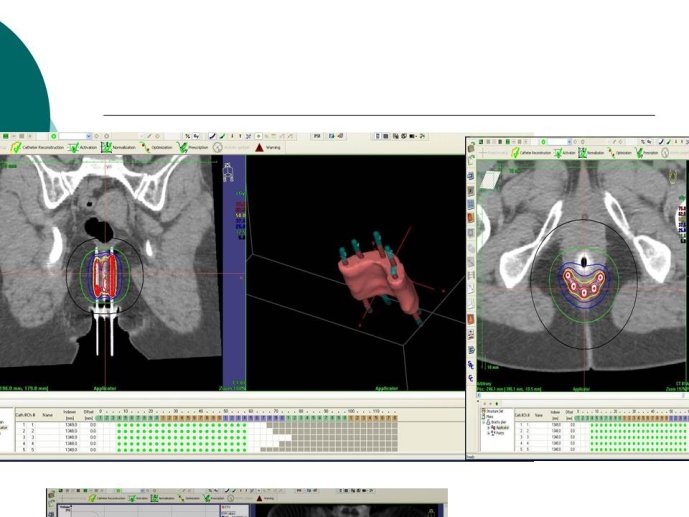Screen dimensions: 689x517
Task: Click the crossed-tools icon in left toolbar
Action: pyautogui.click(x=249, y=137)
